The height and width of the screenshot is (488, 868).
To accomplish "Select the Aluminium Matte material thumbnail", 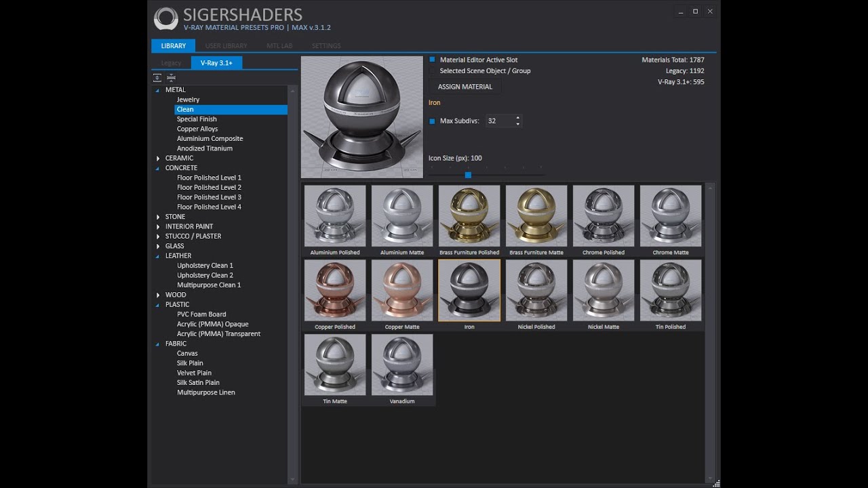I will (402, 216).
